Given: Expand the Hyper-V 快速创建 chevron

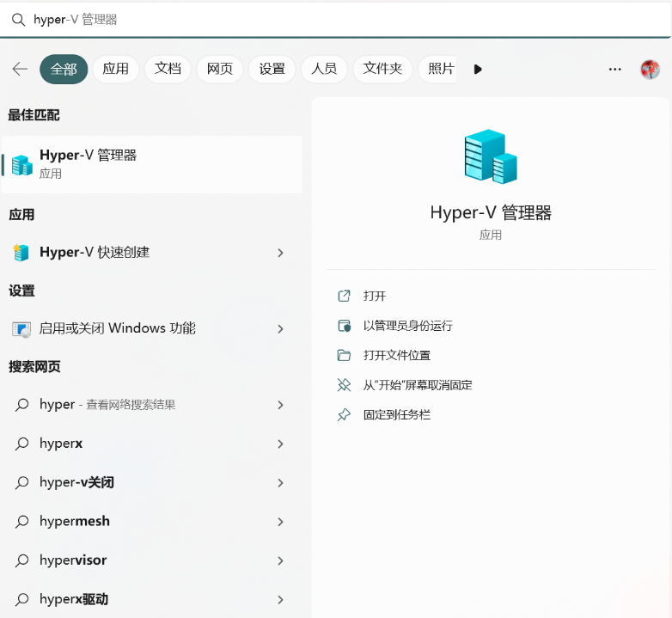Looking at the screenshot, I should pos(280,253).
